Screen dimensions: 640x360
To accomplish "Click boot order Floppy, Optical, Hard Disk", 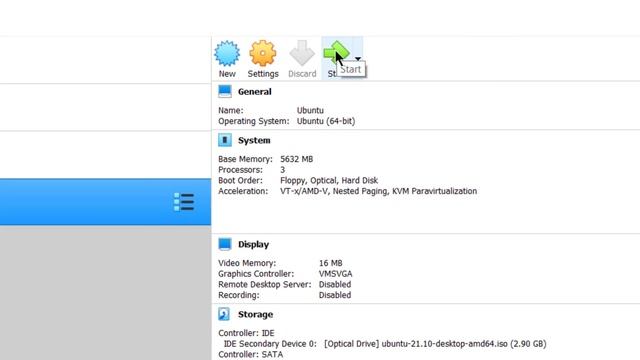I will [x=329, y=180].
